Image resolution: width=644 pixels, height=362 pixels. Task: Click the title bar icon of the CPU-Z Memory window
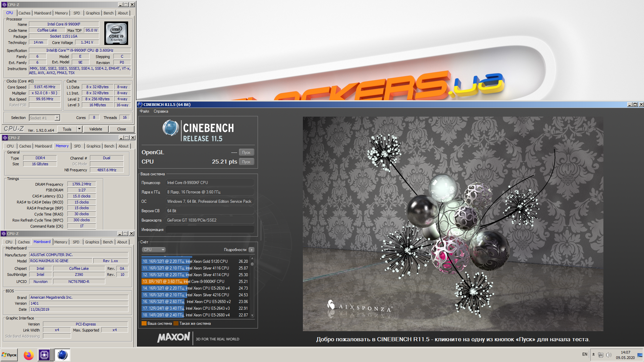(x=5, y=138)
